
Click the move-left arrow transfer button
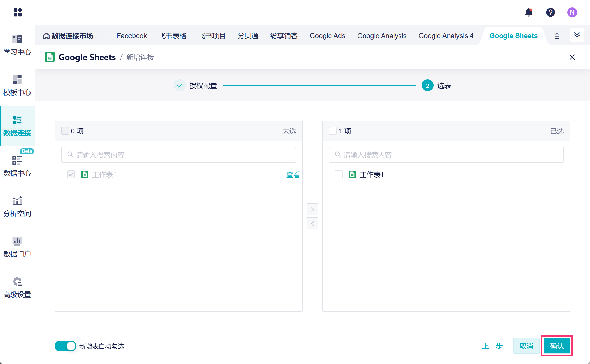point(312,223)
